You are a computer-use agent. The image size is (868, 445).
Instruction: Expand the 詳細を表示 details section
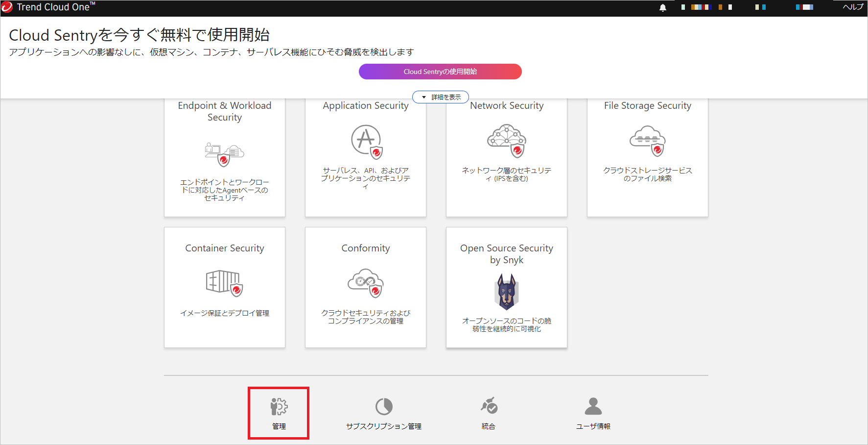tap(440, 97)
